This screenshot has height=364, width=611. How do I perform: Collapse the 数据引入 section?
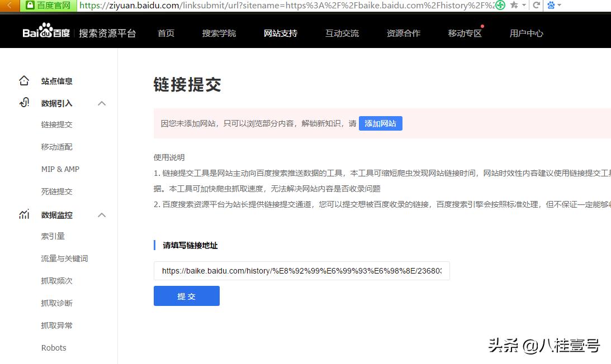click(x=102, y=103)
